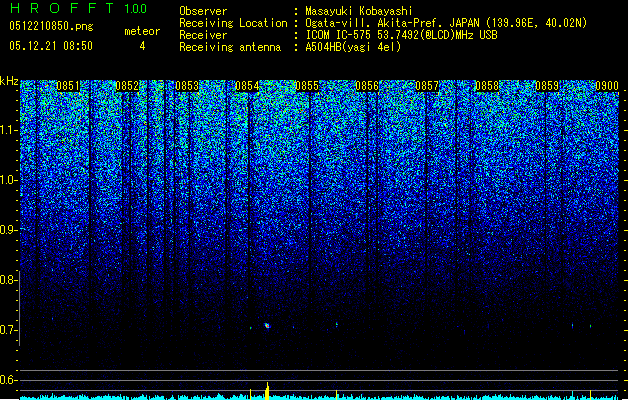
Task: Click the Receiving Location label
Action: click(x=233, y=23)
